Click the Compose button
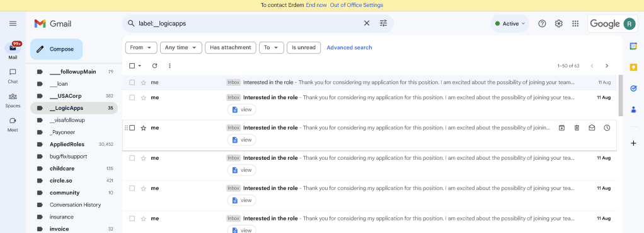This screenshot has height=233, width=644. pos(56,49)
